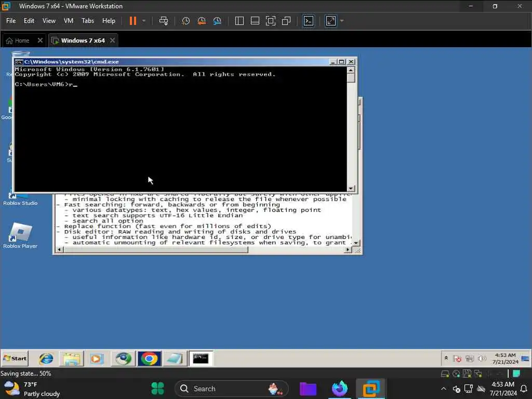Click the green message log status icon
The height and width of the screenshot is (399, 532).
[517, 374]
